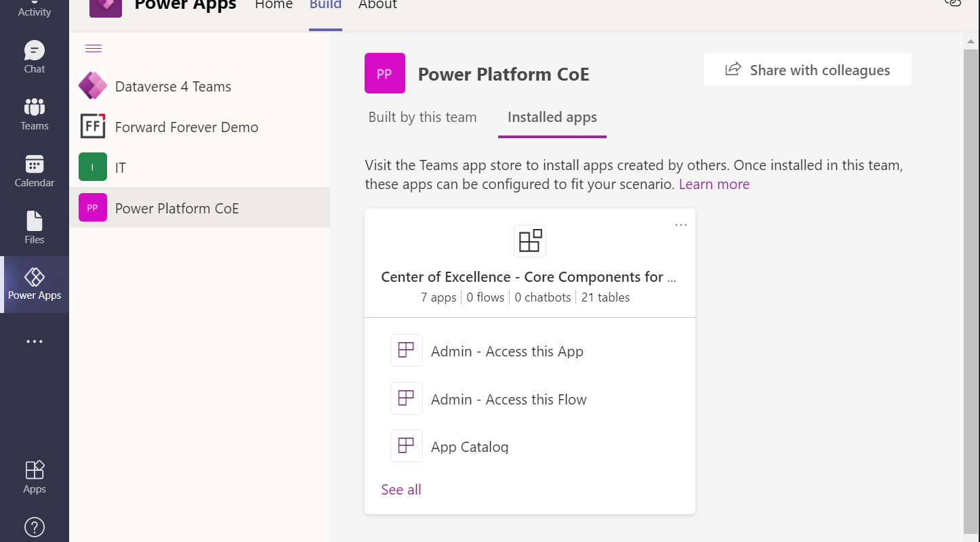Click the Dataverse 4 Teams icon
Viewport: 980px width, 542px height.
[93, 86]
